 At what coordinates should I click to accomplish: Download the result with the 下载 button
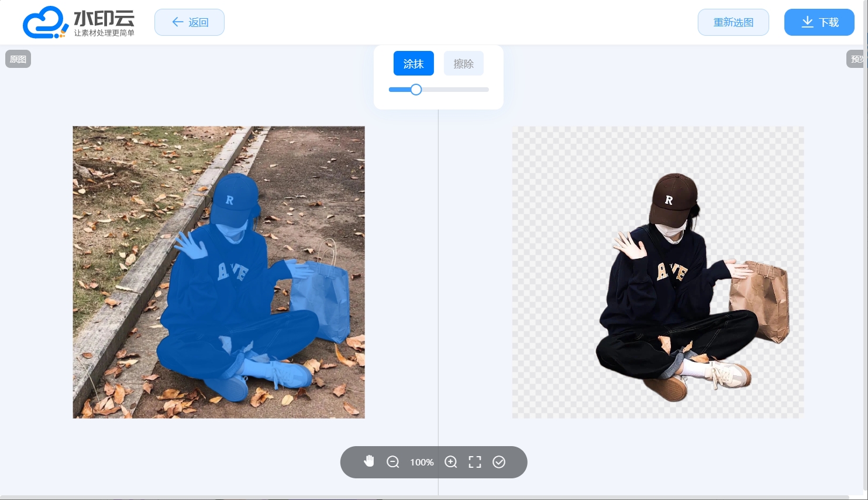click(x=819, y=22)
